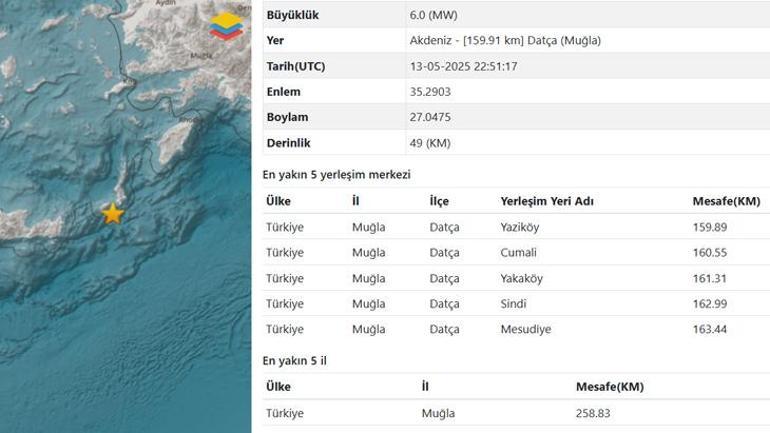Click the İlçe column header
The image size is (770, 433).
pos(438,201)
